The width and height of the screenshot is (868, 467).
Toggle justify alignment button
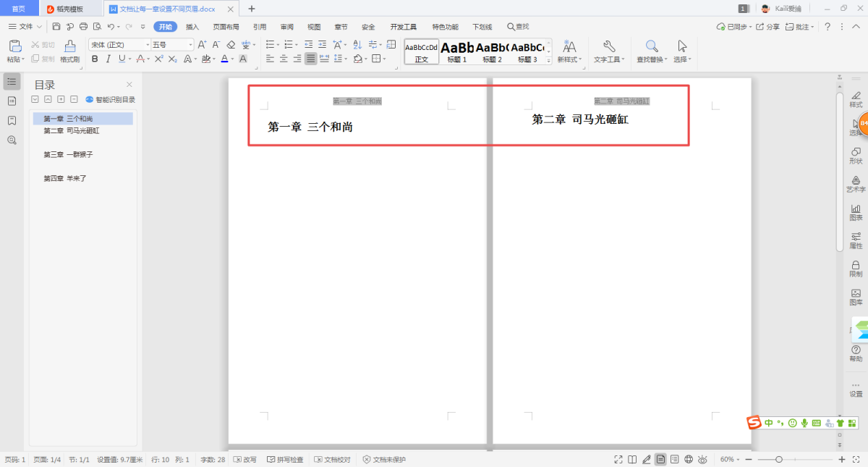(x=311, y=59)
